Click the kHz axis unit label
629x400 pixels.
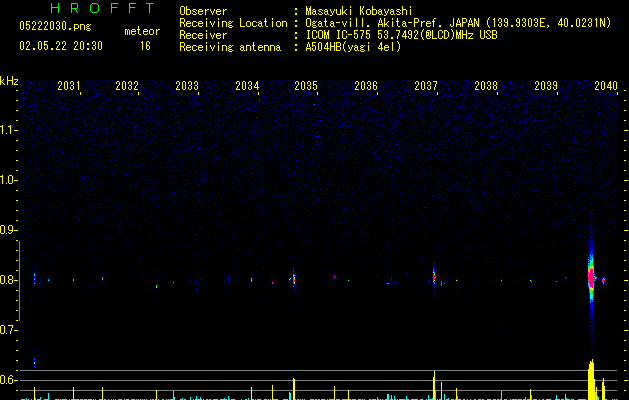point(9,81)
